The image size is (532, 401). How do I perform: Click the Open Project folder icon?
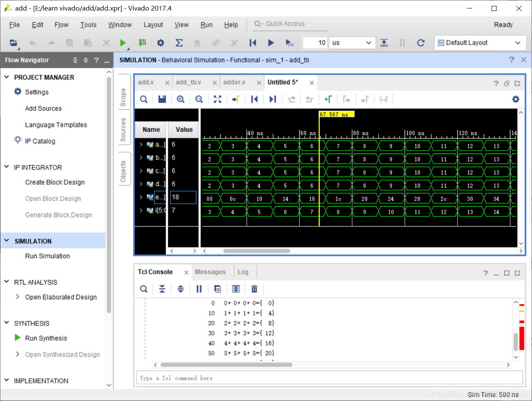point(14,43)
